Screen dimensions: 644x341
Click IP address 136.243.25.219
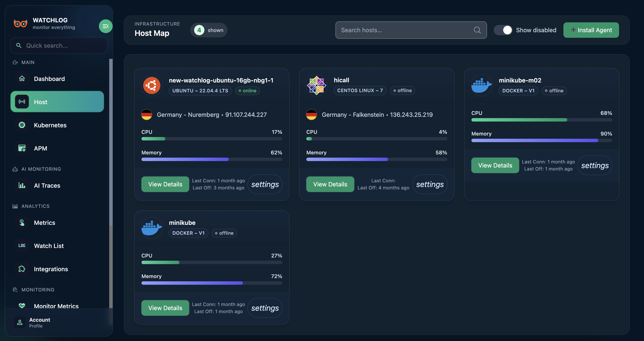411,115
